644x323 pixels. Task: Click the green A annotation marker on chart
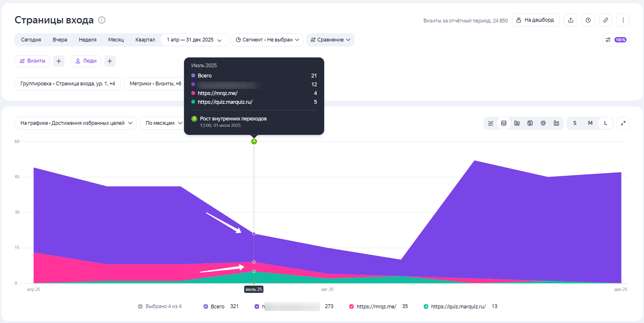point(254,141)
